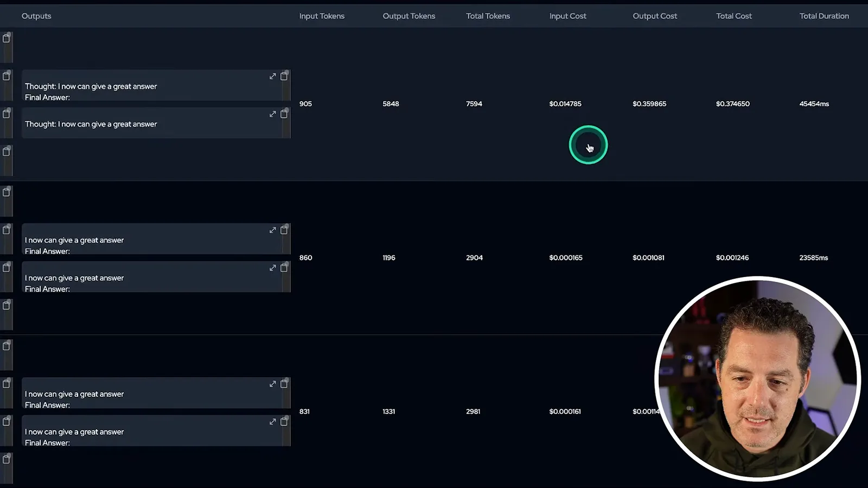Expand second output cell in 831-token row
This screenshot has width=868, height=488.
tap(273, 422)
